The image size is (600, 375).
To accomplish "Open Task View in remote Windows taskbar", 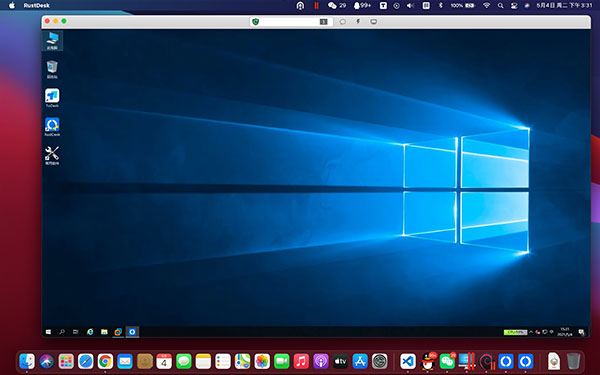I will (76, 332).
